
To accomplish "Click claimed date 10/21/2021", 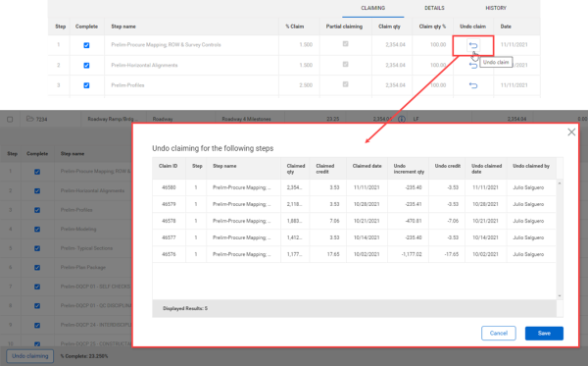I will 367,221.
